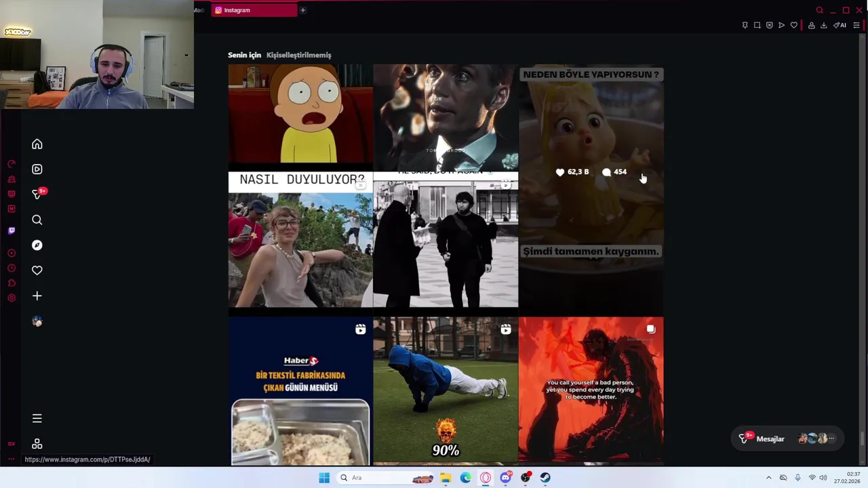868x488 pixels.
Task: Expand hidden system tray icons chevron
Action: pyautogui.click(x=768, y=478)
